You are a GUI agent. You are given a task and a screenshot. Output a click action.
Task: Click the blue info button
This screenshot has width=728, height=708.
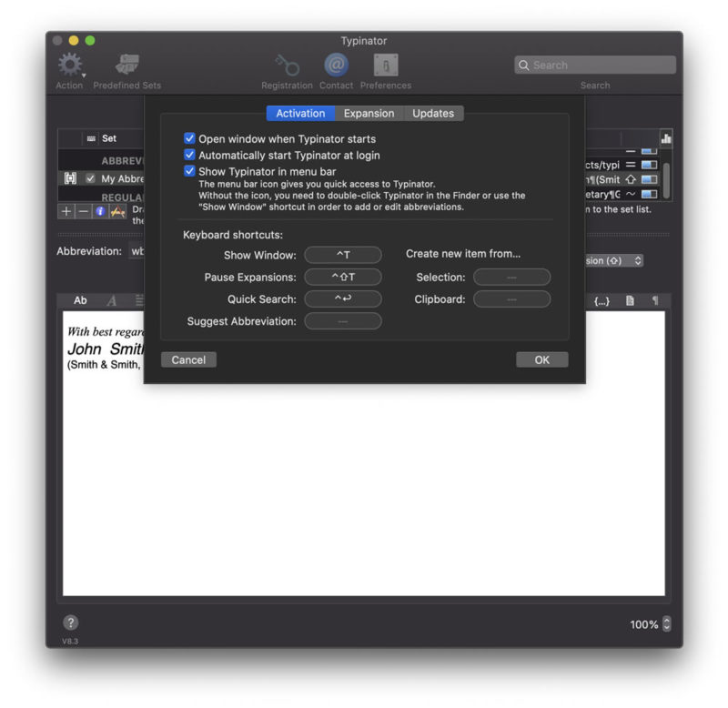pos(100,212)
